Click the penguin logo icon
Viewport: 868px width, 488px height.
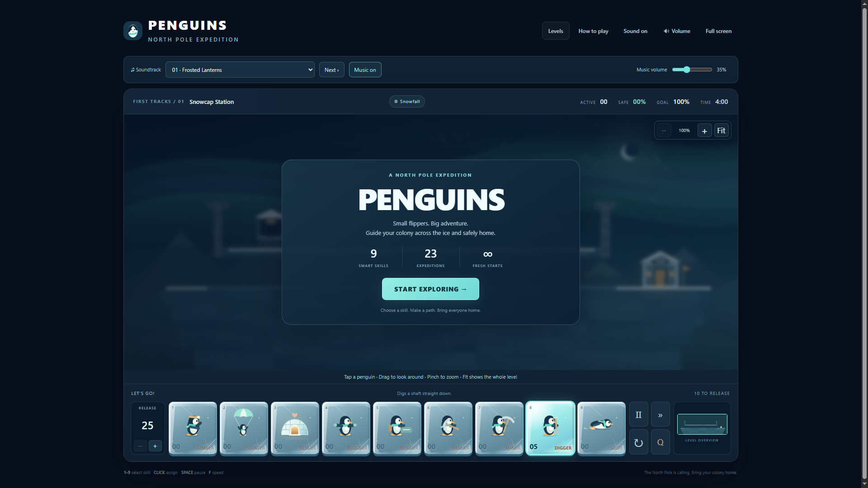133,31
